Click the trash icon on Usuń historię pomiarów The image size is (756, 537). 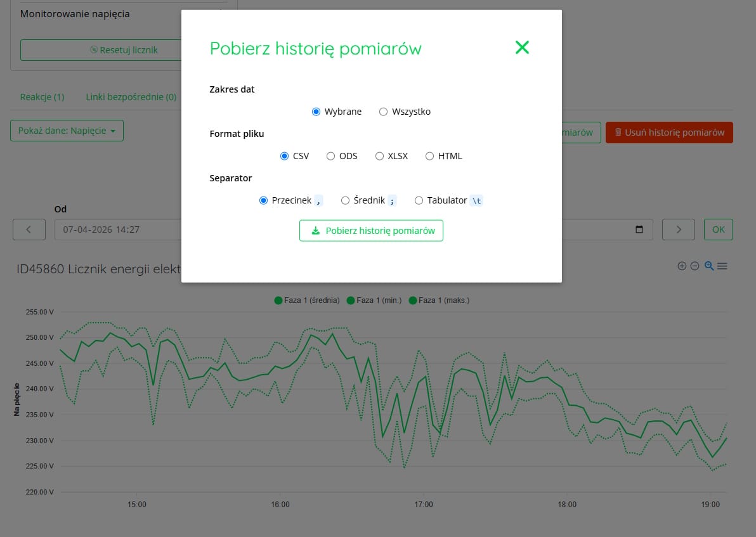617,133
